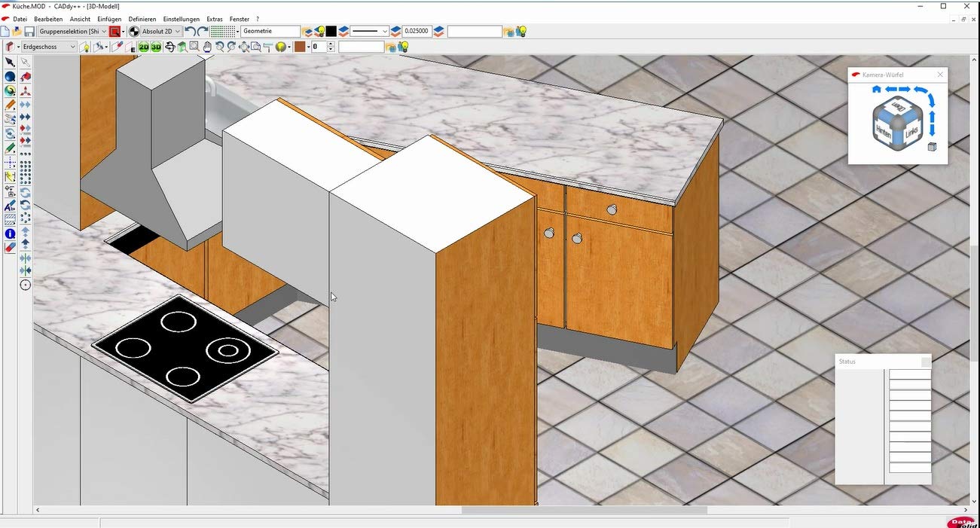Click the Geometrie layer input field
The width and height of the screenshot is (980, 528).
point(270,32)
